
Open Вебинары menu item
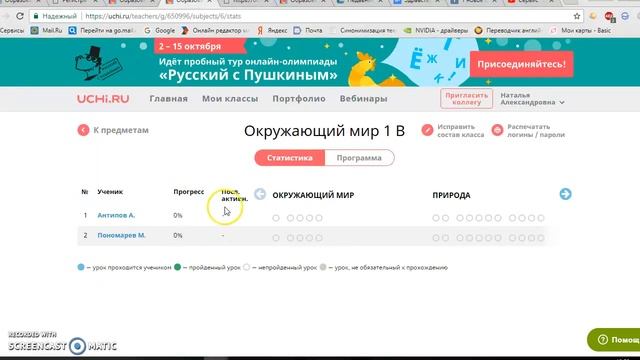tap(363, 99)
